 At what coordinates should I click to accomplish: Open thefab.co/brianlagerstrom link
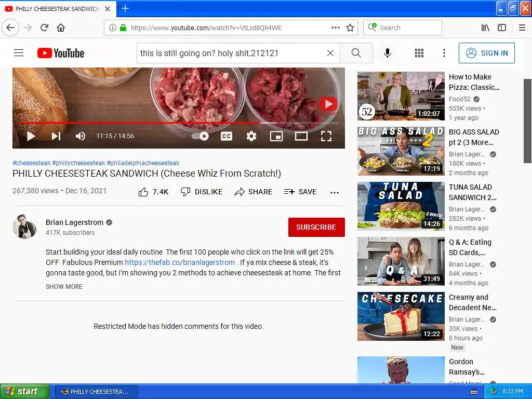180,262
